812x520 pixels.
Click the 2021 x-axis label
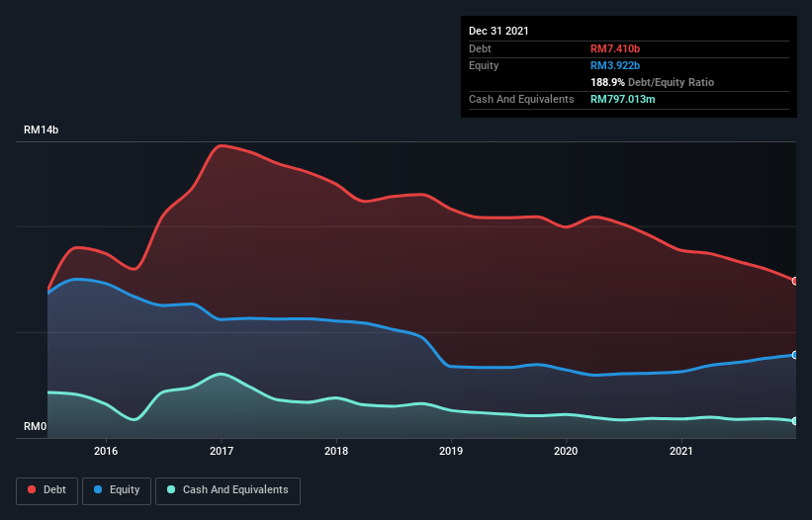tap(681, 451)
